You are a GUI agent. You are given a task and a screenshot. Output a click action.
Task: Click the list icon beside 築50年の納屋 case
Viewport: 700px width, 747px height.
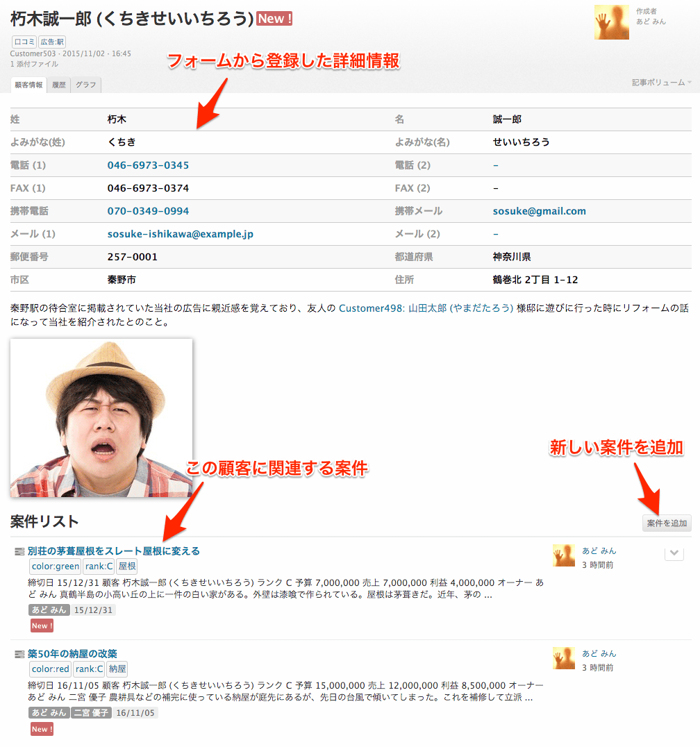19,655
